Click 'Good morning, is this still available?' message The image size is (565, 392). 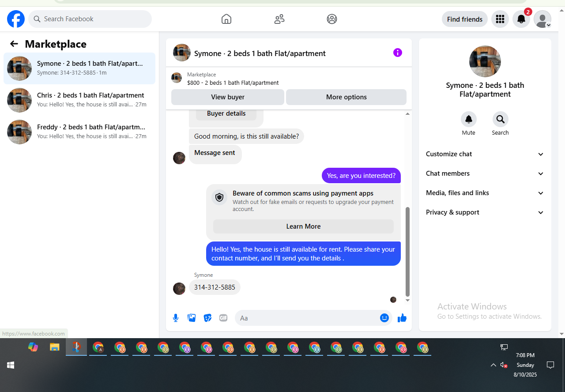click(246, 136)
